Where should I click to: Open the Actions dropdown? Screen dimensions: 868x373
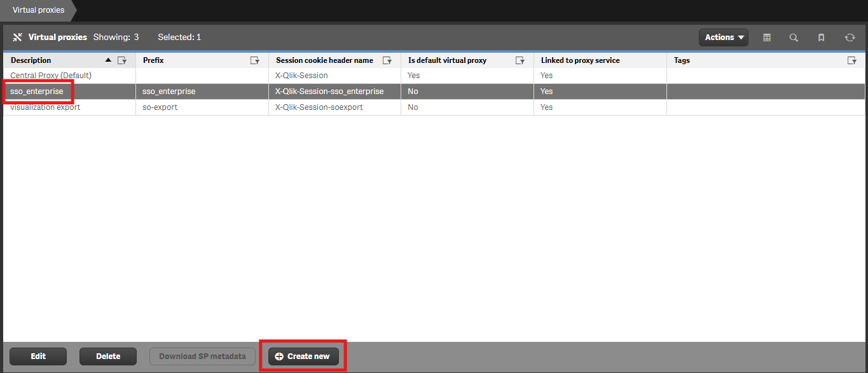[723, 37]
